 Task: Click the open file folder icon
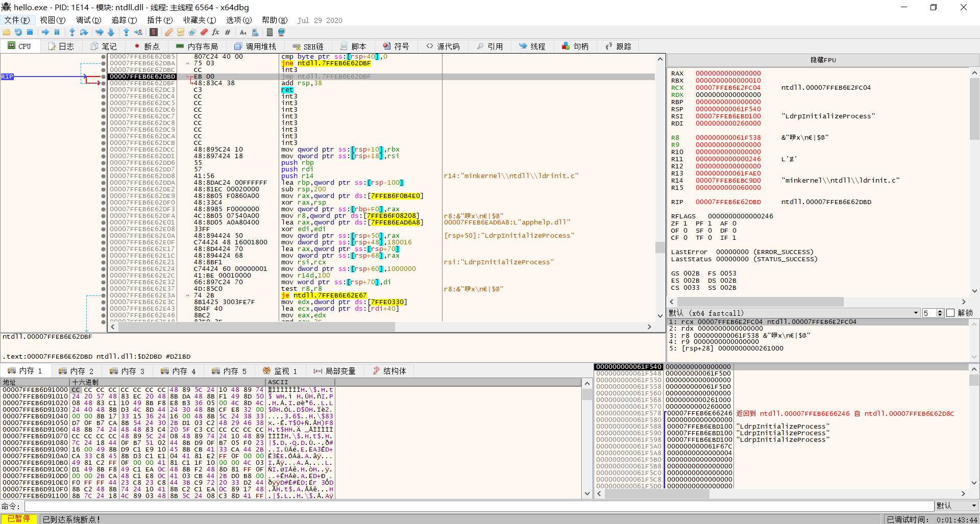tap(7, 32)
